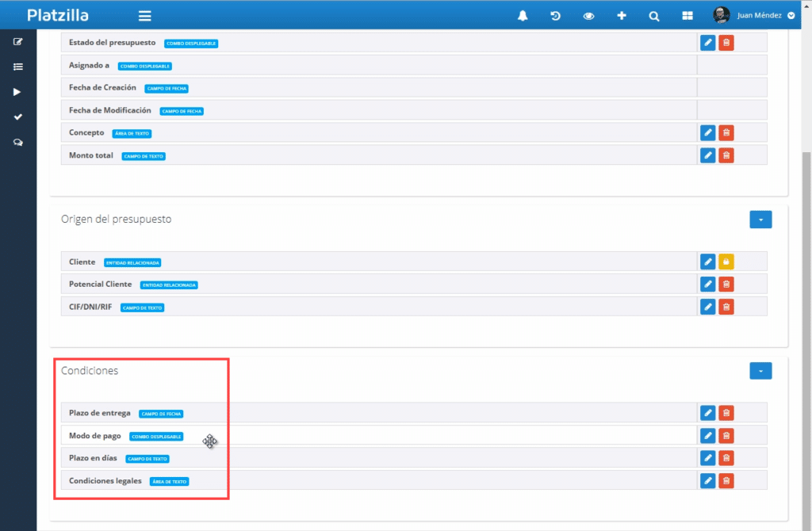Click Área de Texto tag on Concepto

(x=132, y=133)
